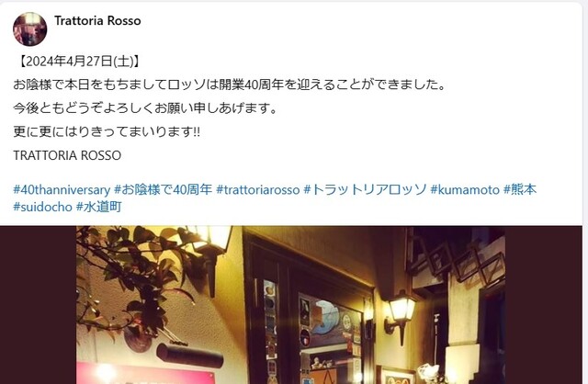Select the TRATTORIA ROSSO signature text
The height and width of the screenshot is (384, 588).
click(x=67, y=155)
